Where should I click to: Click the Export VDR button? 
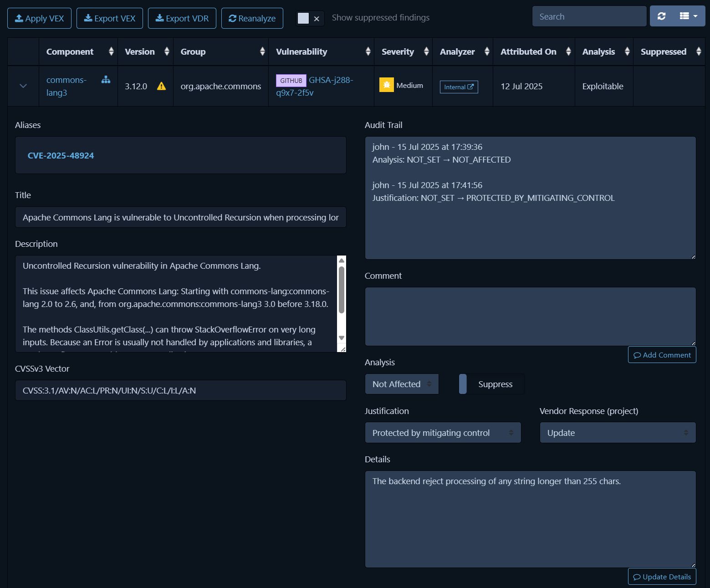(182, 18)
